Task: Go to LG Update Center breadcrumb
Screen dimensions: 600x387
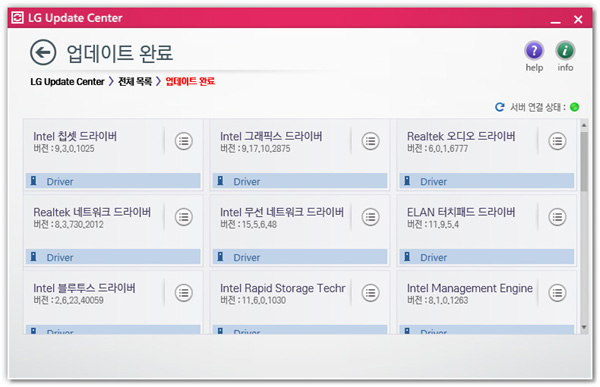Action: 67,82
